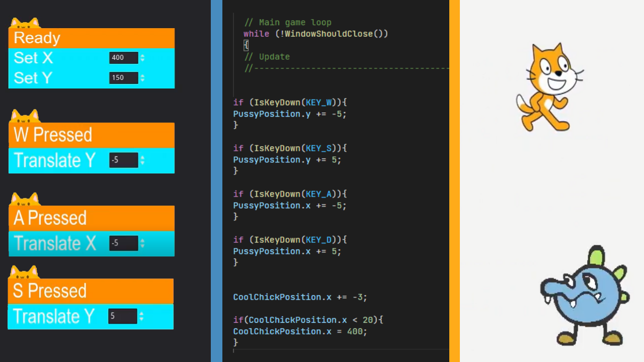The width and height of the screenshot is (644, 362).
Task: Select the orange Scratch cat sprite
Action: coord(548,88)
